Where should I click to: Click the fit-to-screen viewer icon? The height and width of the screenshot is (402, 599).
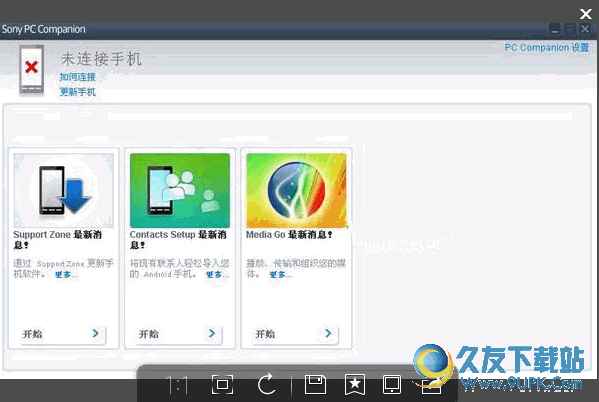(x=222, y=384)
